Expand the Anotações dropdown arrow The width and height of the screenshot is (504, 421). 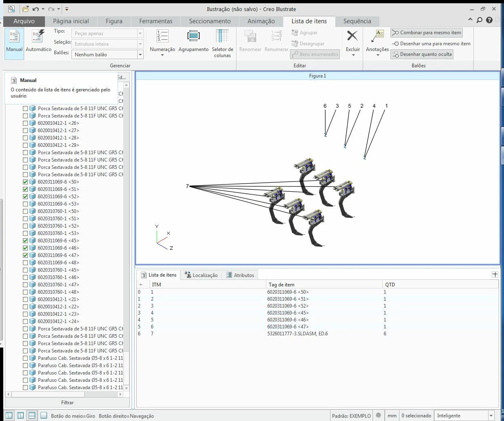(377, 55)
